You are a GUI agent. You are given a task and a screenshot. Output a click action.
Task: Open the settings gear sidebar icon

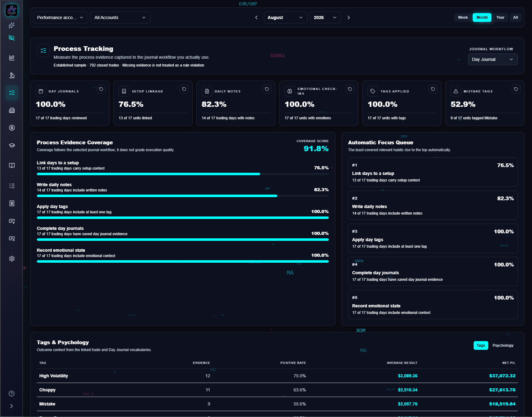click(x=12, y=259)
